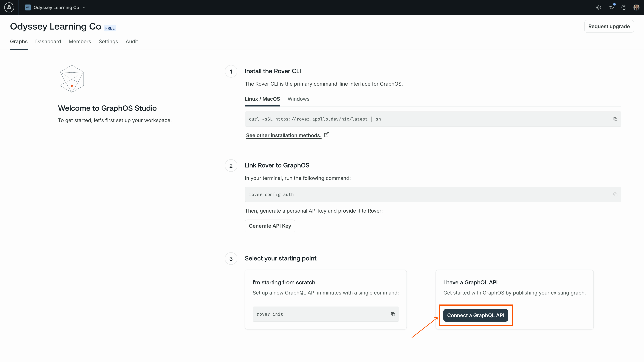
Task: Expand the Odyssey Learning Co organization switcher
Action: pos(84,7)
